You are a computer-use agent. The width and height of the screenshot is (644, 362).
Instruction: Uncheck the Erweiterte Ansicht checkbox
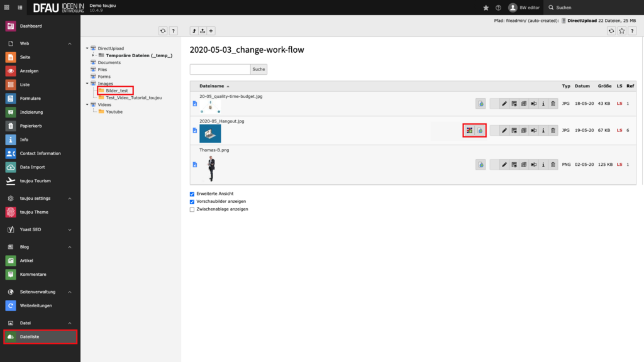[x=192, y=194]
